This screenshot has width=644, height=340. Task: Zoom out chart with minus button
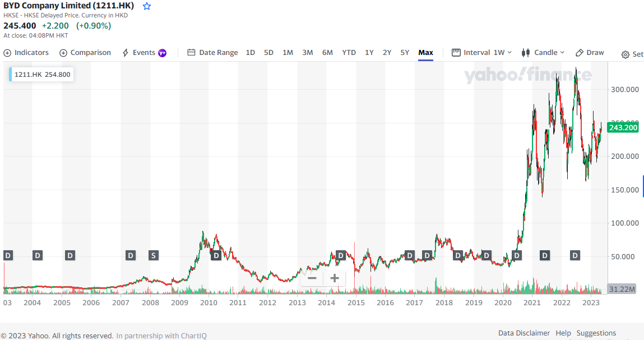[x=312, y=278]
